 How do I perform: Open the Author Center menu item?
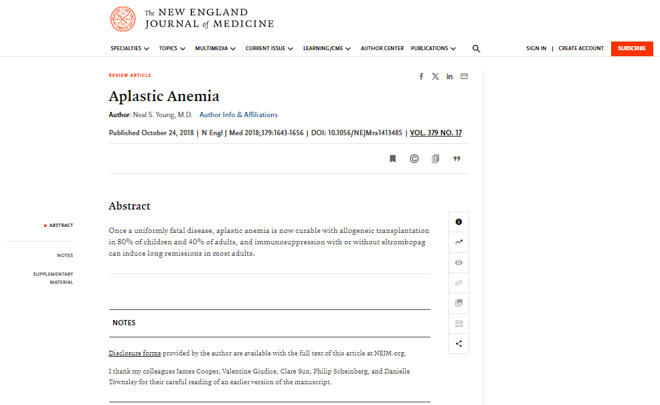(x=382, y=48)
